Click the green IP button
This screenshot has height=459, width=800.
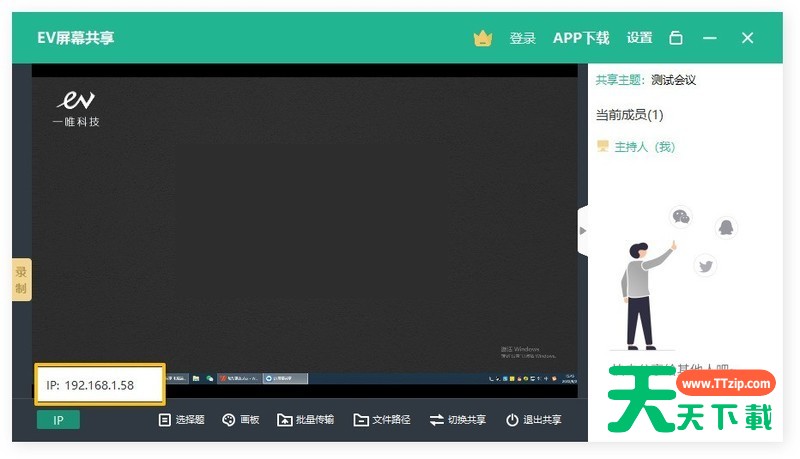58,420
